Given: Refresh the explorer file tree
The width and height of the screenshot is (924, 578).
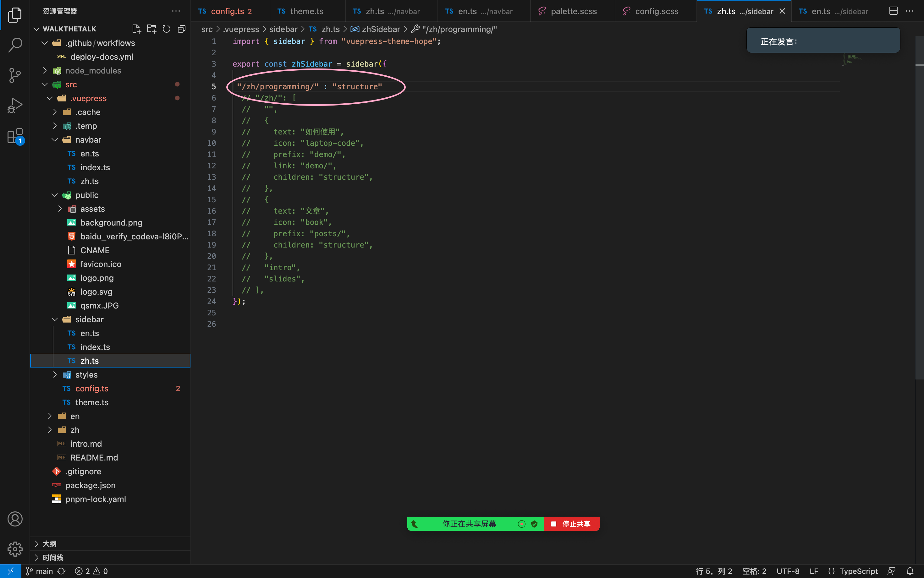Looking at the screenshot, I should [166, 29].
